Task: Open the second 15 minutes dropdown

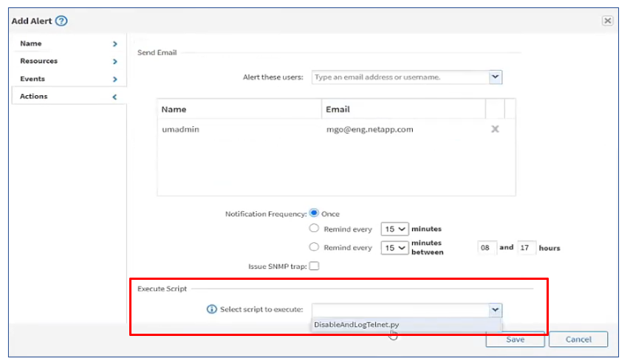Action: pyautogui.click(x=394, y=247)
